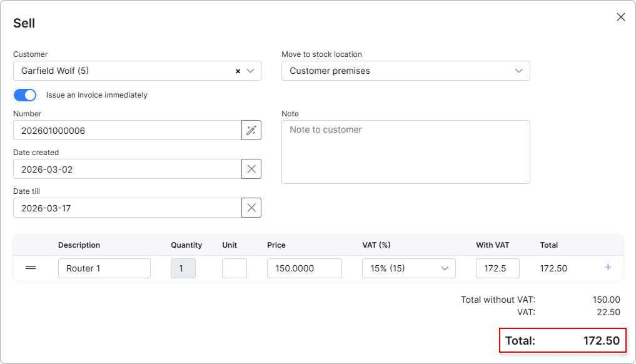Close the Sell dialog

coord(620,17)
